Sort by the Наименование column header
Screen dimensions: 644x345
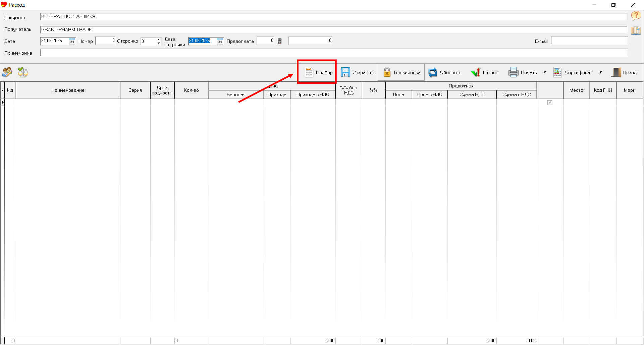pos(68,90)
